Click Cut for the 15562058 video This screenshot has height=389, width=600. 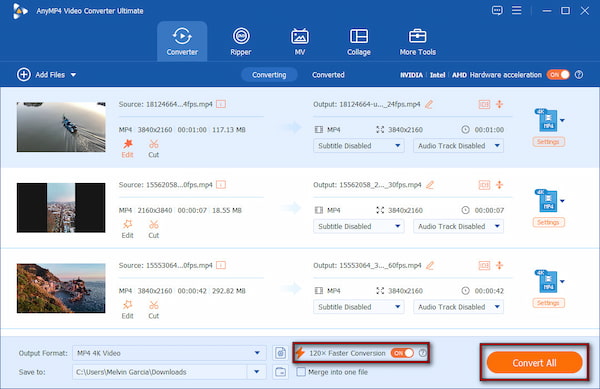point(153,229)
